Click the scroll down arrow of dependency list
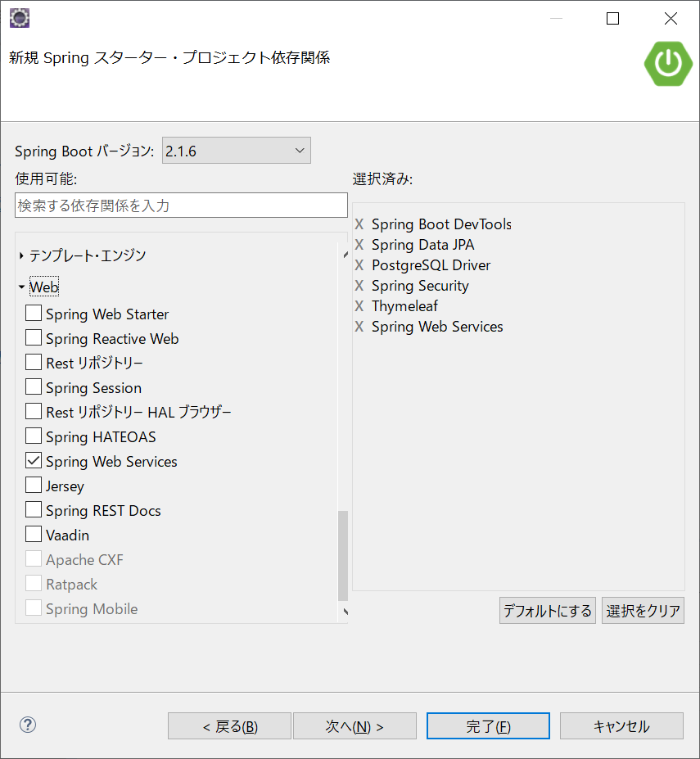 tap(345, 612)
